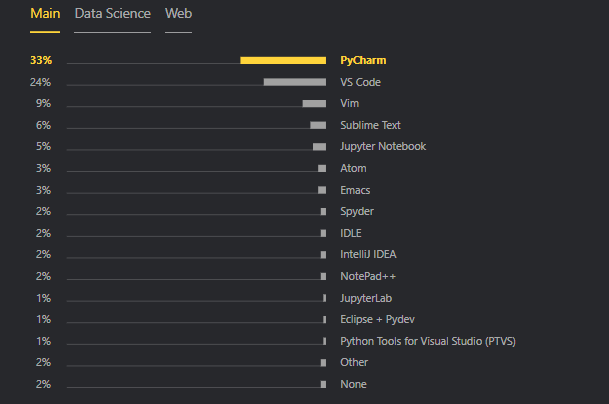Click the PyCharm label
The width and height of the screenshot is (609, 404).
pyautogui.click(x=363, y=60)
